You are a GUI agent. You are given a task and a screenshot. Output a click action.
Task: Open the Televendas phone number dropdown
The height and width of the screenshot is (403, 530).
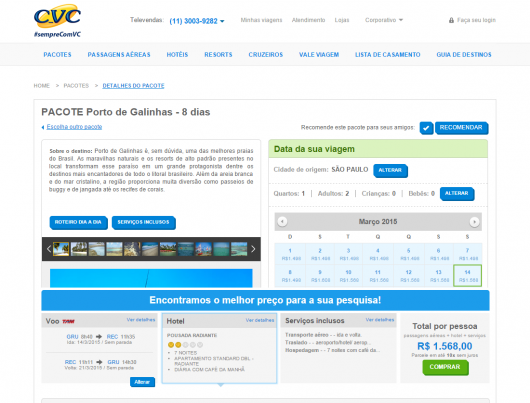point(197,21)
